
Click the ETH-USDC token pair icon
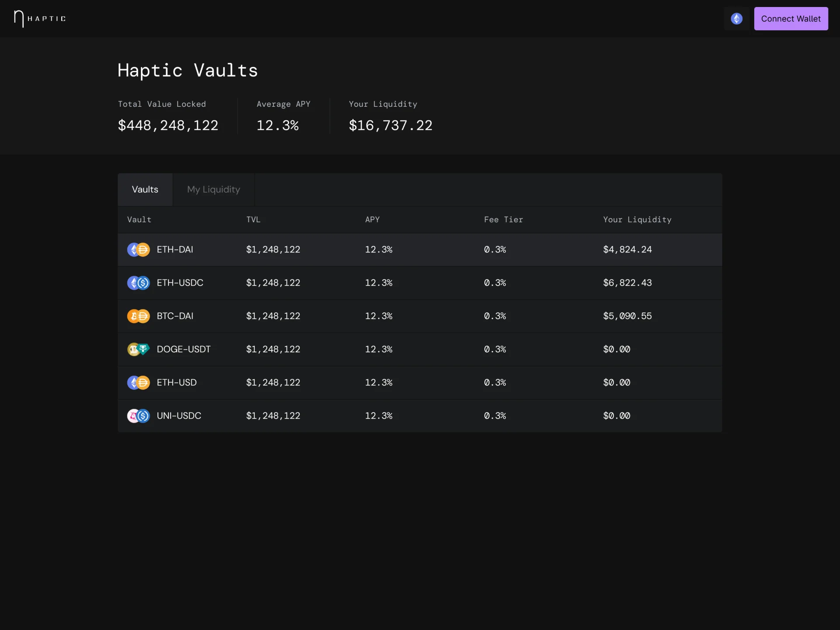point(138,283)
